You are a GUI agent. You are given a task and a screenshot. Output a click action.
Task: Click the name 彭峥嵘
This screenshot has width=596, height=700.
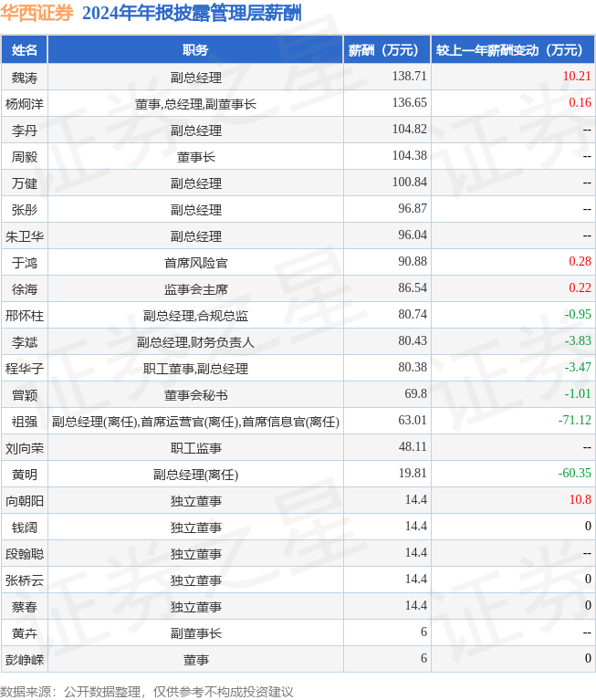click(25, 660)
